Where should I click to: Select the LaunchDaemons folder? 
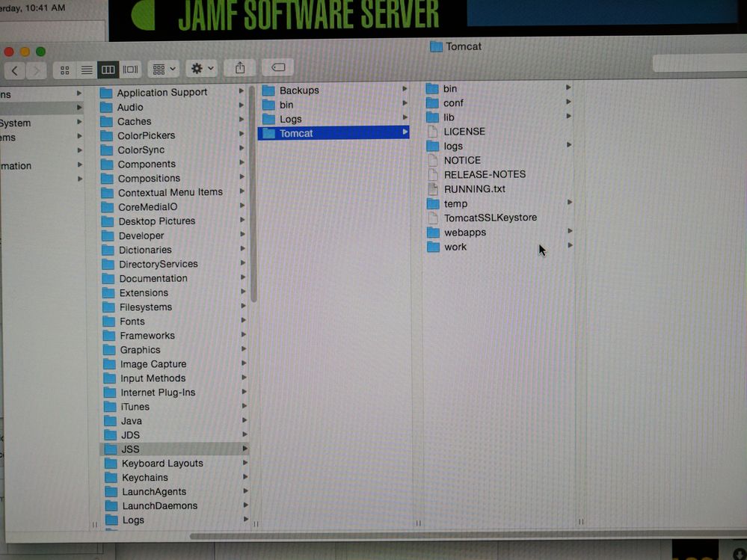[159, 505]
